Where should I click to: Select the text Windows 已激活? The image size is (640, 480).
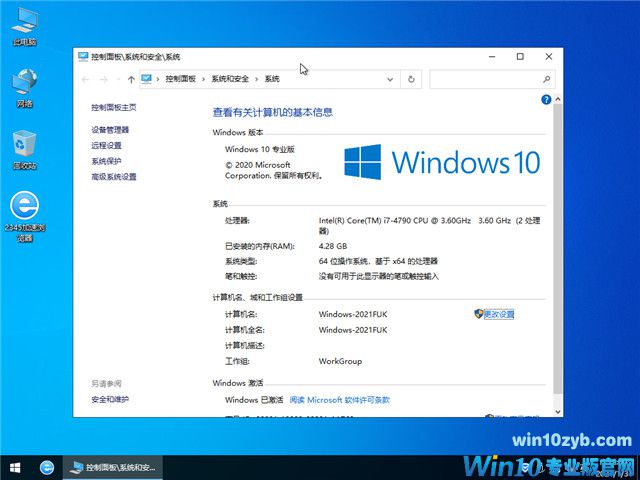point(254,400)
